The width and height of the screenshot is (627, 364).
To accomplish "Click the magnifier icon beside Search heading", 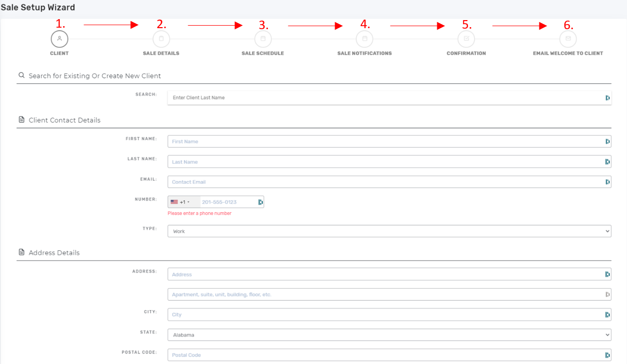I will [21, 75].
